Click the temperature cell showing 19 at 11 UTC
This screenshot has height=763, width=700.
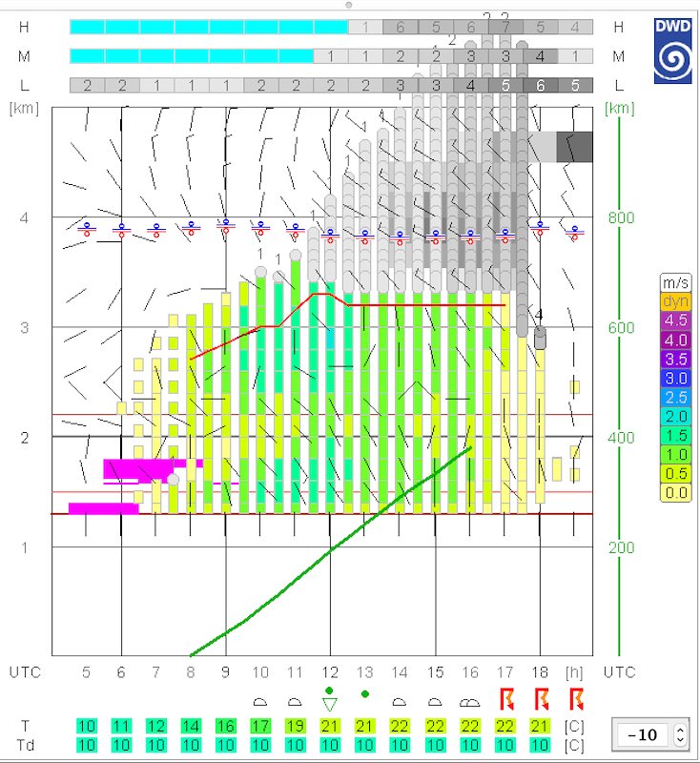[296, 727]
